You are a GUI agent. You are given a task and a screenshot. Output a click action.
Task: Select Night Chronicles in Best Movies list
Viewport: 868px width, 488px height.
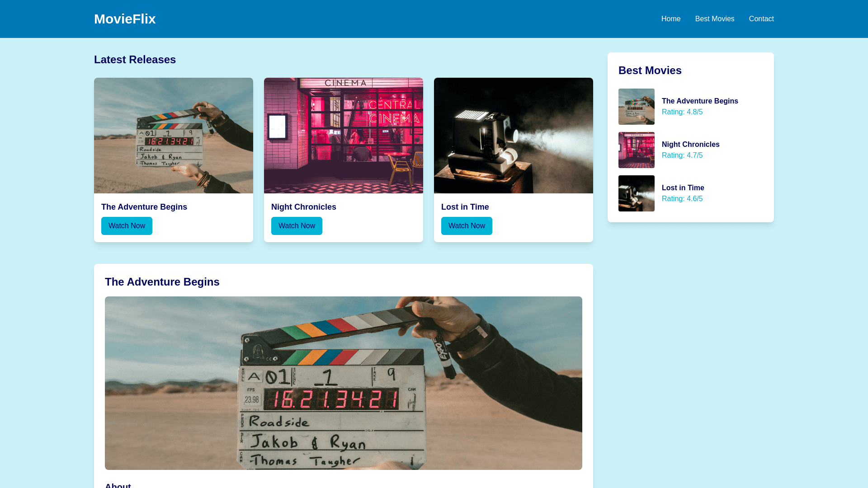(x=691, y=145)
